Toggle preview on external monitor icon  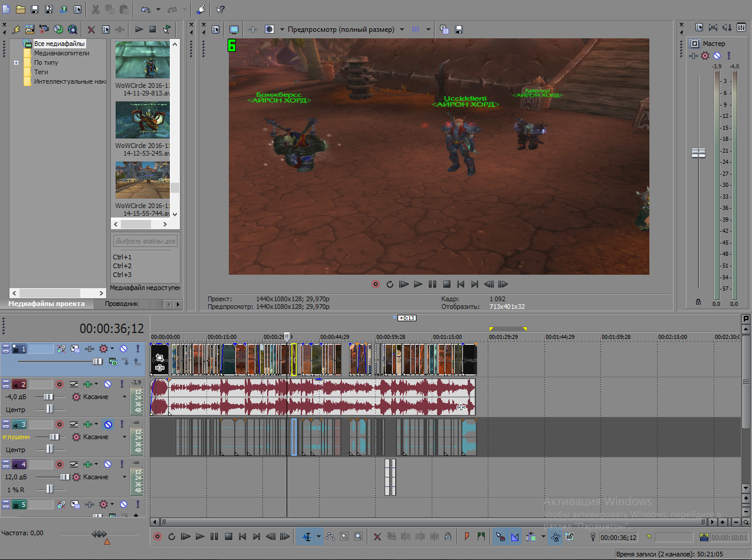pos(234,29)
